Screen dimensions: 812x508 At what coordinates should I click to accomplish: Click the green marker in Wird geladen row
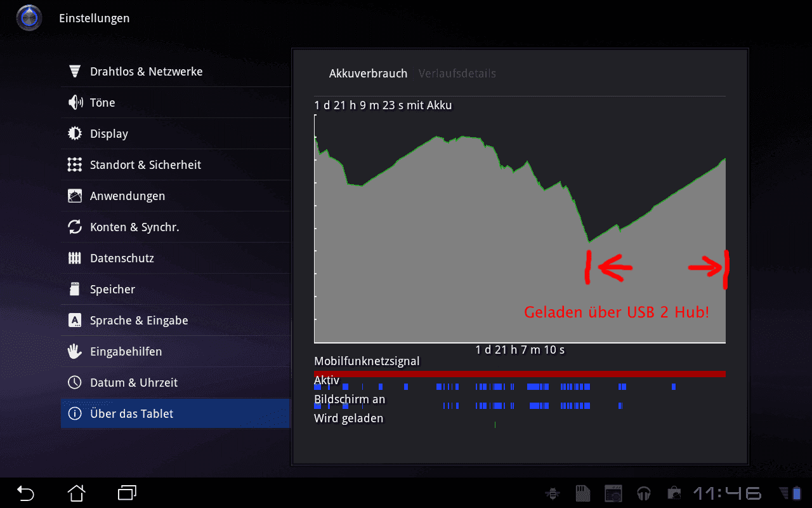coord(495,424)
